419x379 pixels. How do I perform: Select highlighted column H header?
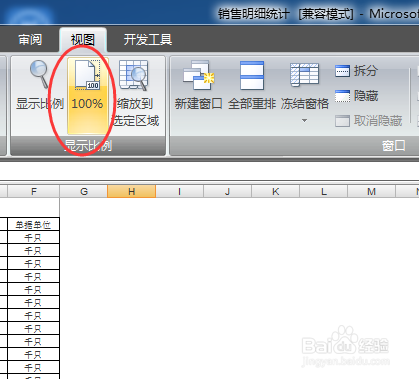pyautogui.click(x=132, y=192)
